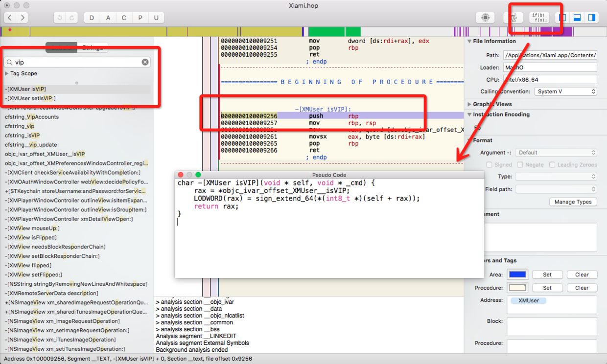607x364 pixels.
Task: Go forward in navigation history
Action: click(x=22, y=18)
